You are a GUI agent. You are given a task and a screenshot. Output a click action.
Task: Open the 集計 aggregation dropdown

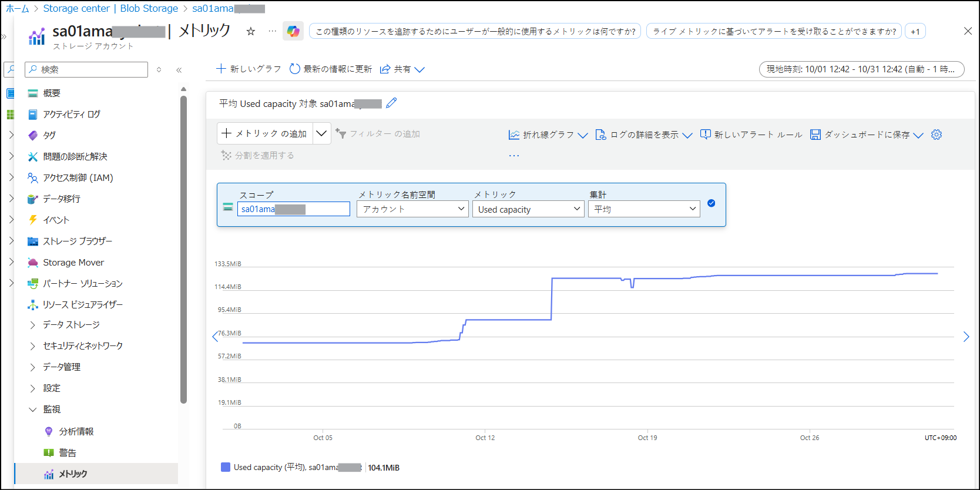point(644,209)
